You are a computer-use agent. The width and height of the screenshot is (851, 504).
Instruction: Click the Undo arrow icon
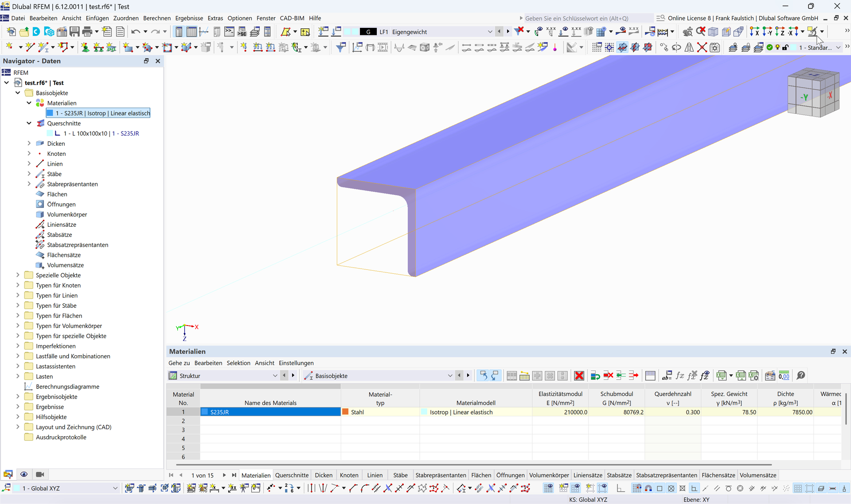[x=136, y=32]
